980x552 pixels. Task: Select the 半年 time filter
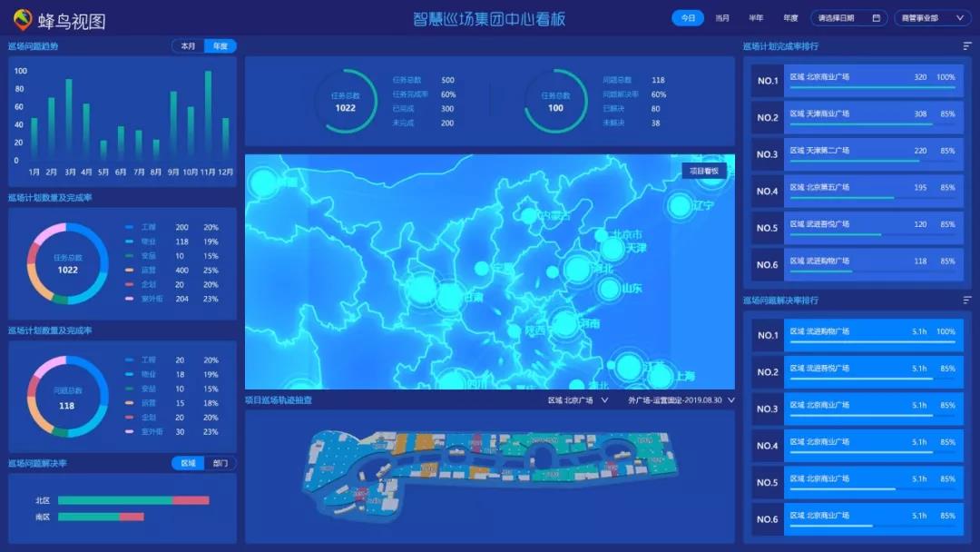759,17
